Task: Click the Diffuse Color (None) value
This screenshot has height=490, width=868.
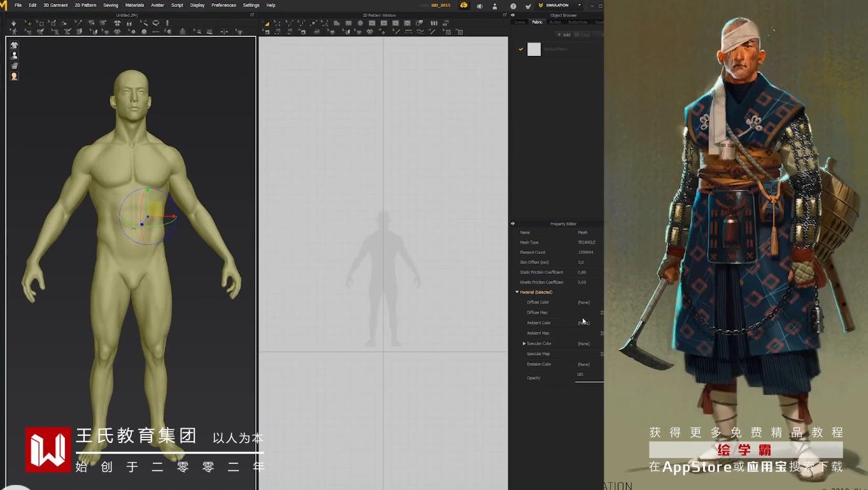Action: pos(583,302)
